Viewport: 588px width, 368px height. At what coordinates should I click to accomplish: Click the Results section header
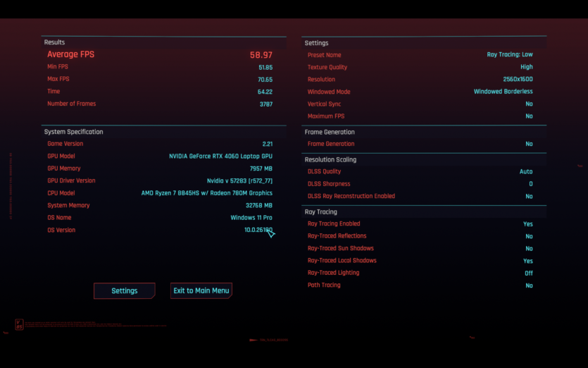point(54,42)
